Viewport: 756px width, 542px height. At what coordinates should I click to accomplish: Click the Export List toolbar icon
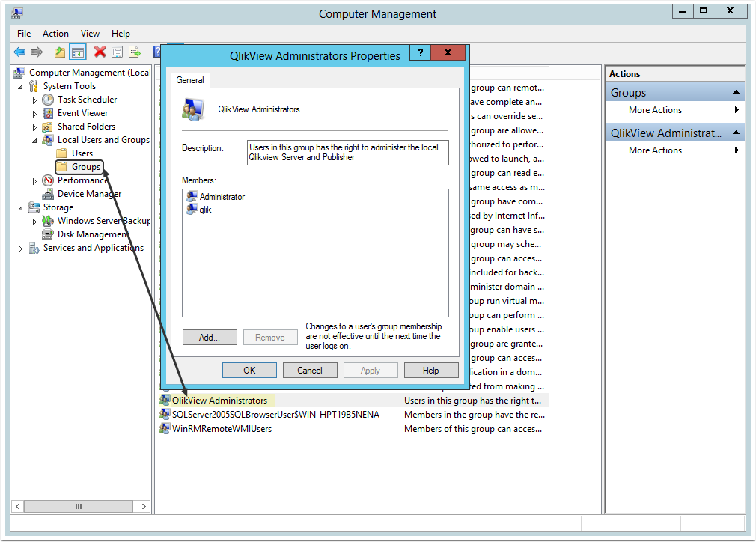[135, 52]
